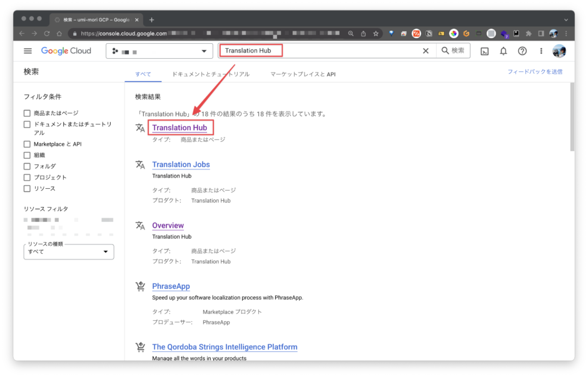
Task: Open the リソースの種類 dropdown showing すべて
Action: (x=68, y=251)
